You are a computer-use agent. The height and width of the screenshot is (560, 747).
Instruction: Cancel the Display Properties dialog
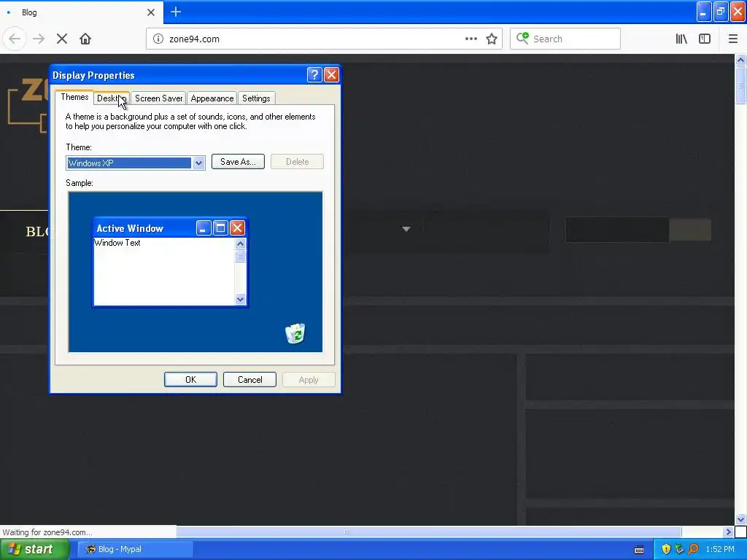point(249,379)
